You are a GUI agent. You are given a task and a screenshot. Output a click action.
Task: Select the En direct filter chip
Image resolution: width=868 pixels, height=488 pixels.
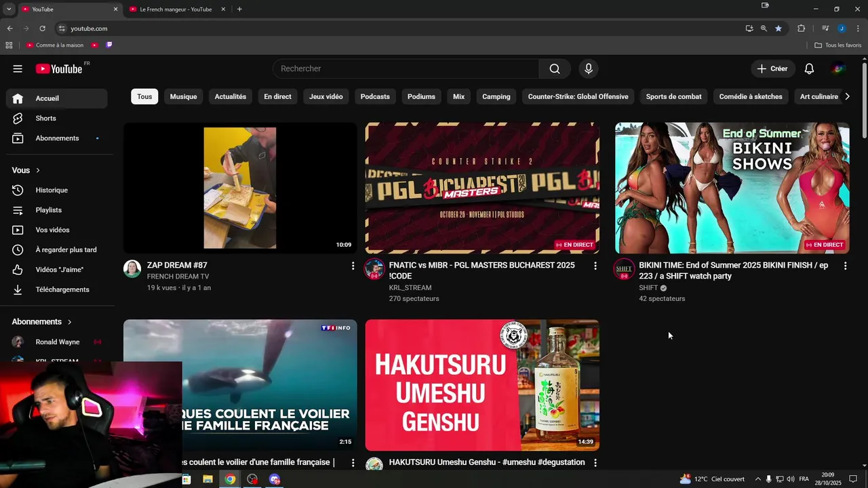tap(277, 97)
